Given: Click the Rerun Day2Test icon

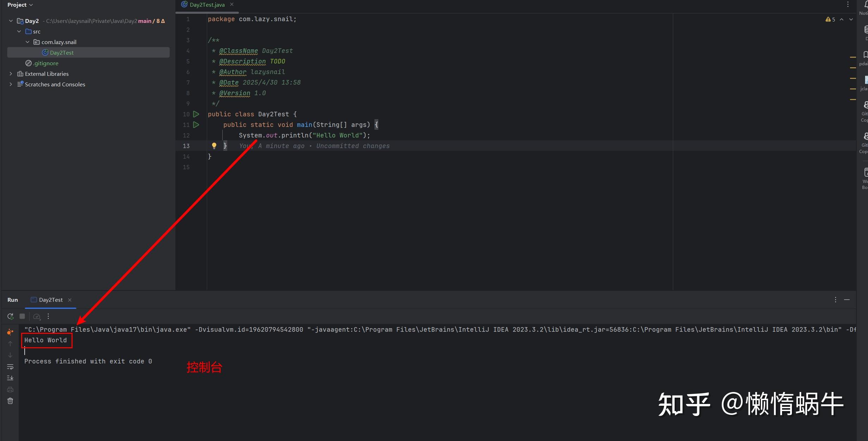Looking at the screenshot, I should pos(10,316).
